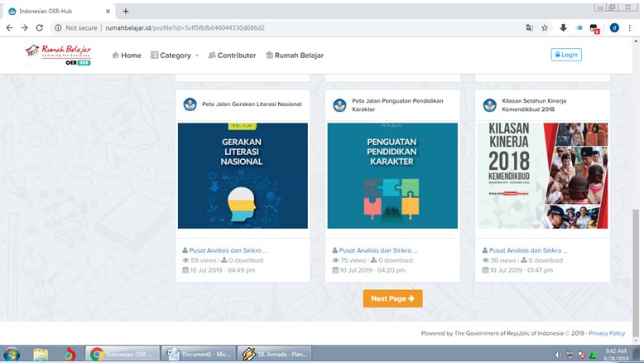Open the Gerakan Literasi Nasional cover thumbnail

[243, 176]
